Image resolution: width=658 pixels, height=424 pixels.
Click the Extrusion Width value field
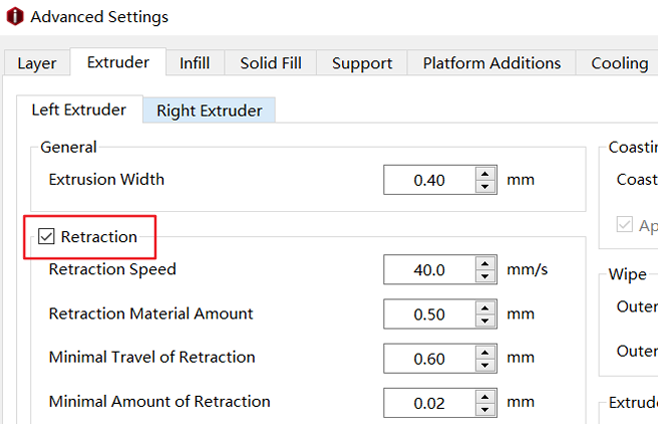[430, 180]
